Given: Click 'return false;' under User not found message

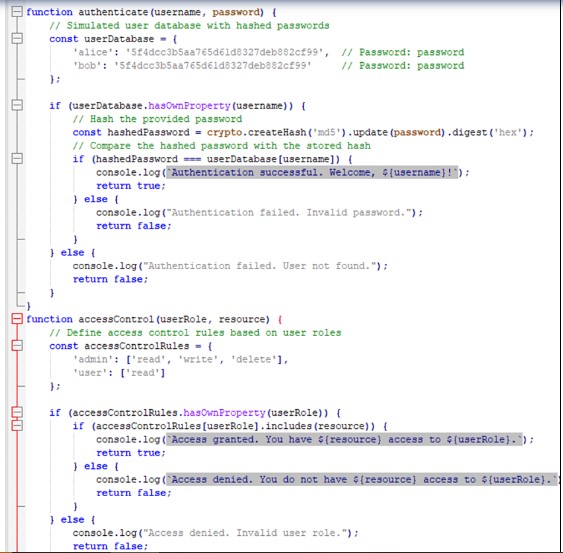Looking at the screenshot, I should coord(110,279).
